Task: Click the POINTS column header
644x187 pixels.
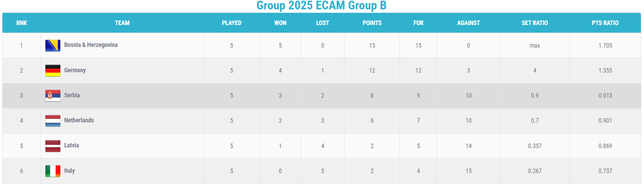Action: (372, 23)
